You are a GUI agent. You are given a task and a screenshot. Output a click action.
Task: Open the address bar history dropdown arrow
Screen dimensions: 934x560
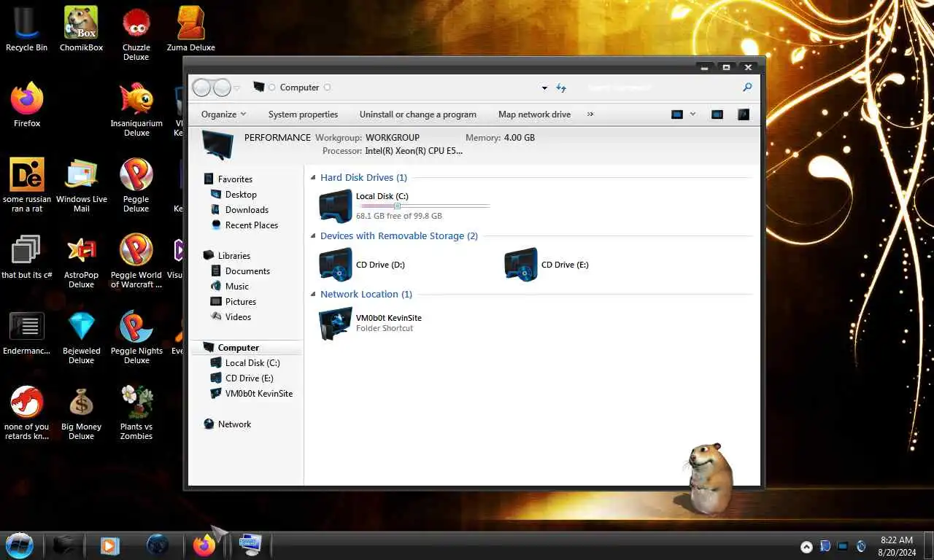click(x=544, y=87)
